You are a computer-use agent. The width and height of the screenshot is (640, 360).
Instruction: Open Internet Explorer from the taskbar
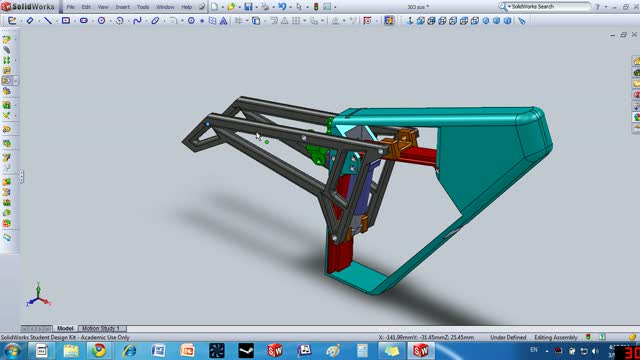[129, 351]
